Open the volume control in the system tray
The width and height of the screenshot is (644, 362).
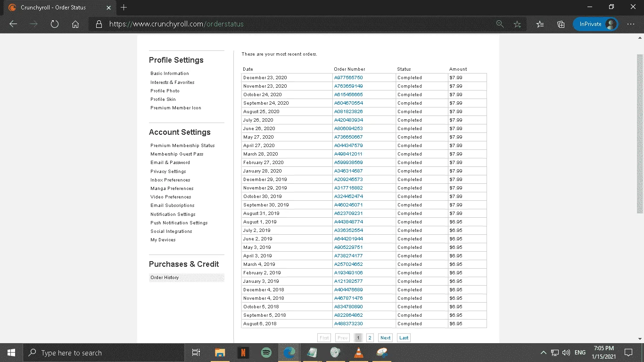(566, 353)
